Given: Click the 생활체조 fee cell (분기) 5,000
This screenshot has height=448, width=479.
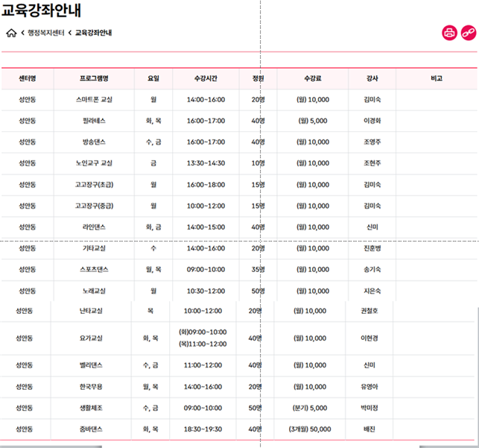Looking at the screenshot, I should (x=310, y=408).
